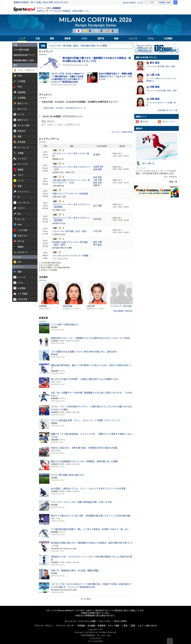Viewport: 191px width, 644px height.
Task: Open the 陸上 shoe icon in sidebar
Action: pos(15,213)
